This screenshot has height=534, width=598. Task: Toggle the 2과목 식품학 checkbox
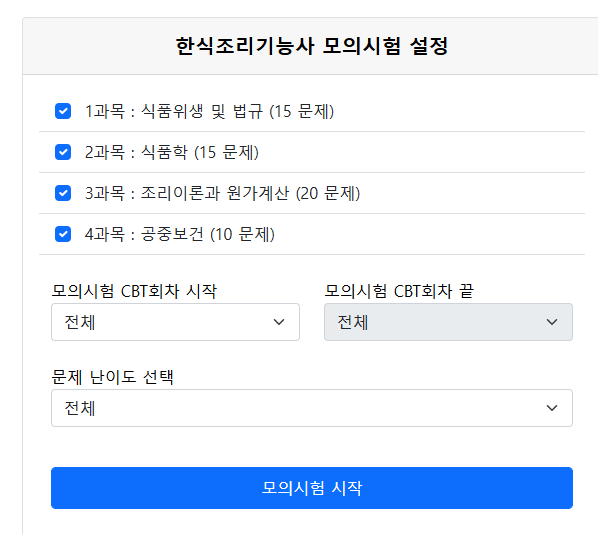tap(63, 152)
